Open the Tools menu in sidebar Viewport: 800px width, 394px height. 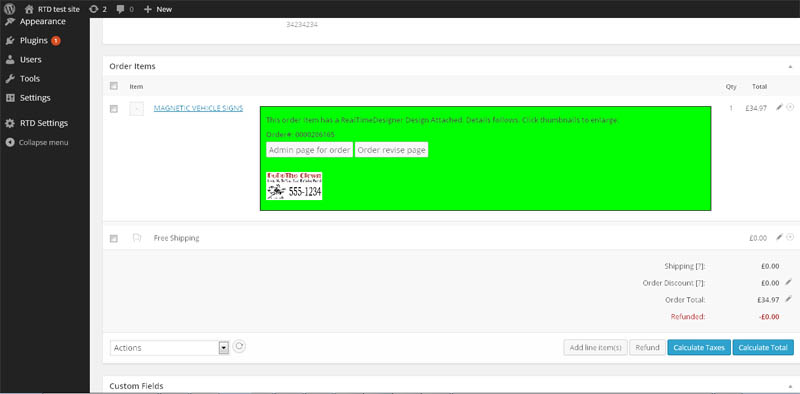[30, 79]
